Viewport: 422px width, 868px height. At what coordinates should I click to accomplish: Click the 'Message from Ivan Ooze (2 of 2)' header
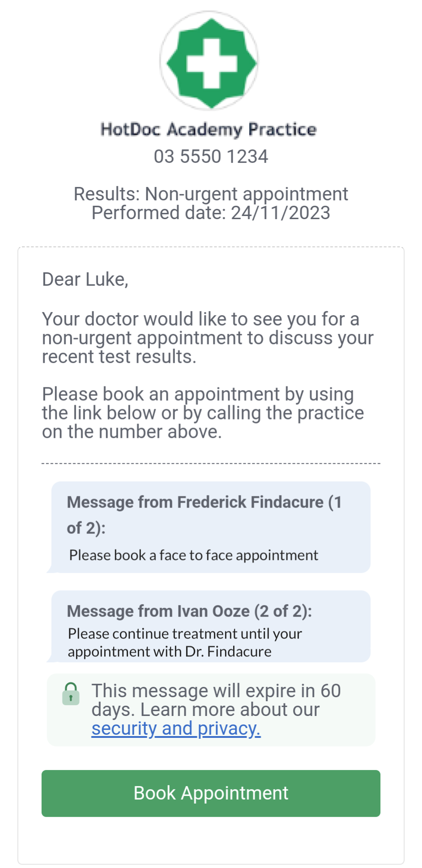[x=189, y=611]
